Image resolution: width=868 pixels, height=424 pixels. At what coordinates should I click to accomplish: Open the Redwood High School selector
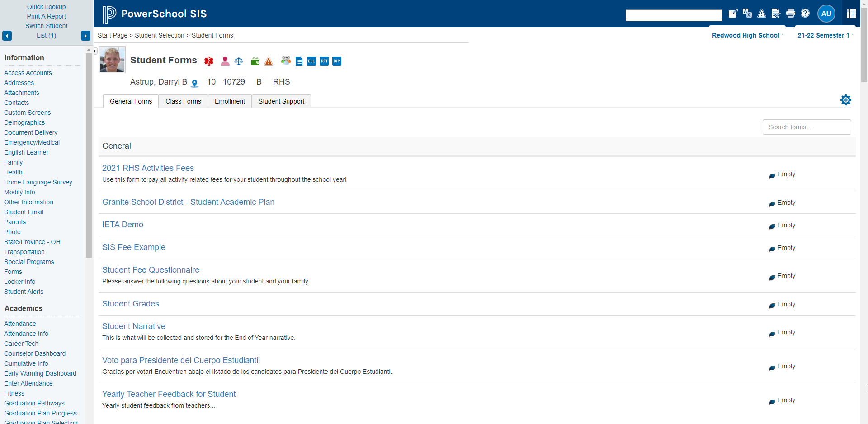[x=746, y=35]
